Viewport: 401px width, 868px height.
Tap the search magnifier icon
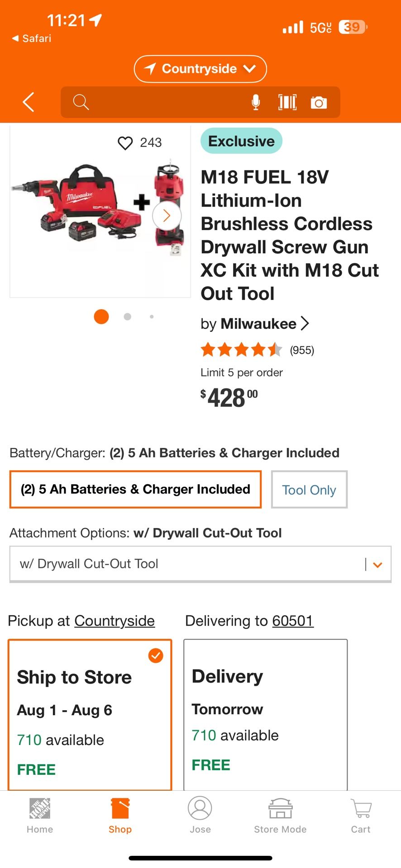pyautogui.click(x=81, y=102)
